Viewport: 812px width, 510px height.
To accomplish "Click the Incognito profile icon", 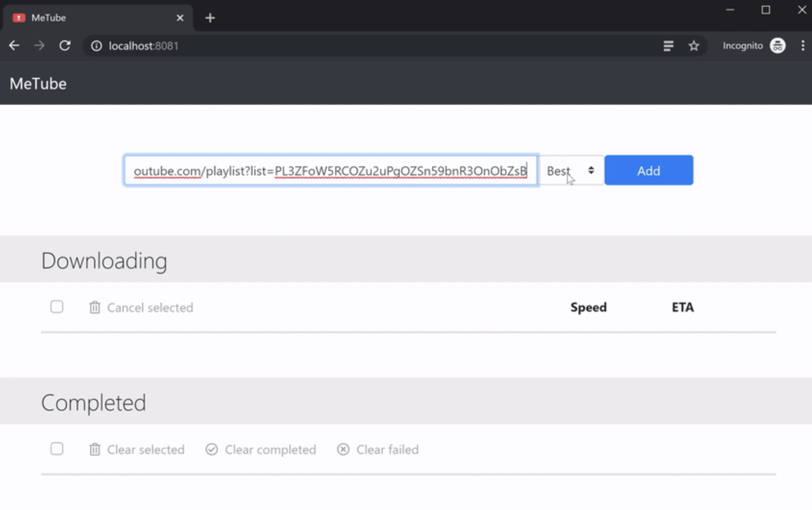I will (777, 45).
